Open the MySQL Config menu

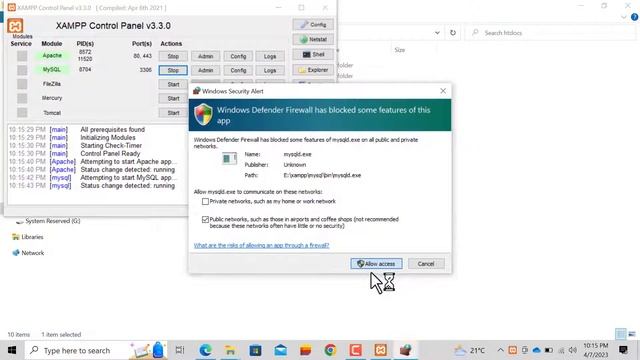(238, 70)
